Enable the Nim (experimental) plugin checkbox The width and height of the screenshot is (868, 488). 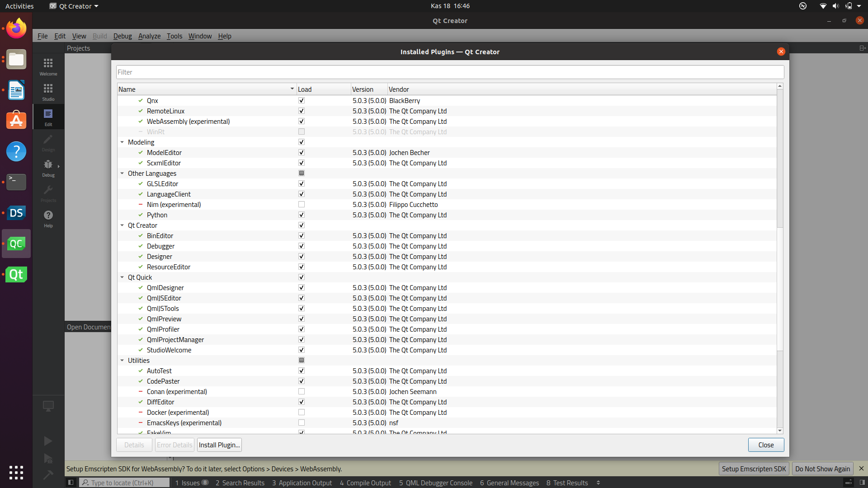pos(302,205)
